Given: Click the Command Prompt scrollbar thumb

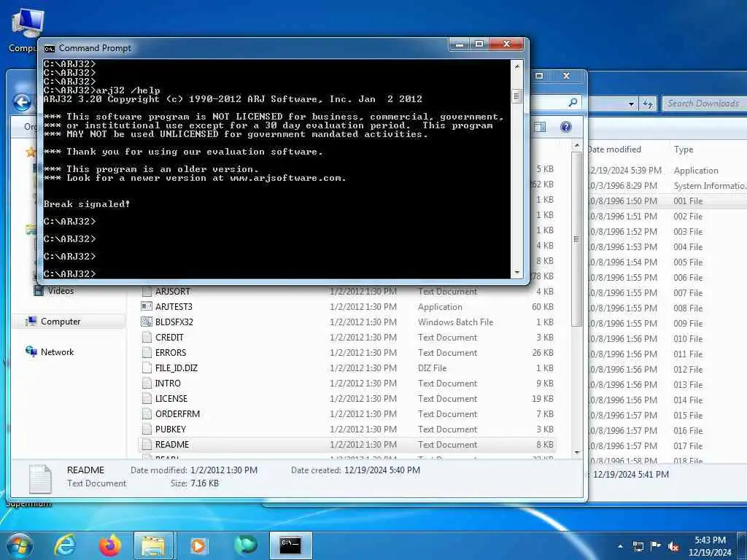Looking at the screenshot, I should [517, 96].
